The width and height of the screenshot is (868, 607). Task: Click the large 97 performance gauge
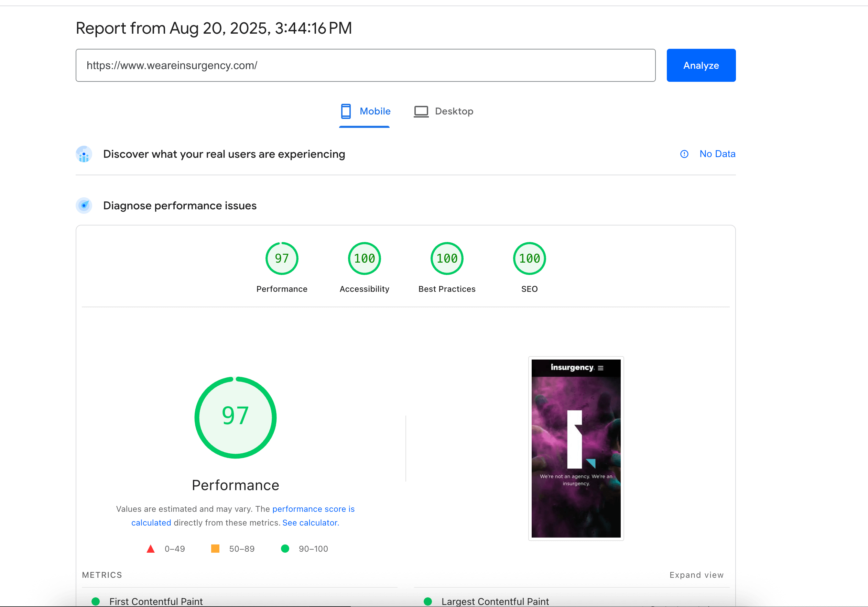(x=235, y=417)
